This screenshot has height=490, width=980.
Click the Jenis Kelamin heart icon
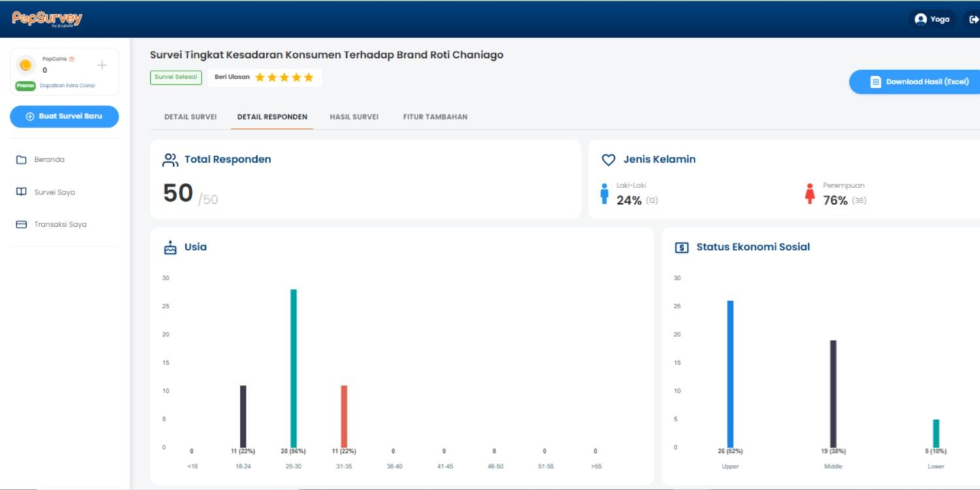click(x=608, y=159)
